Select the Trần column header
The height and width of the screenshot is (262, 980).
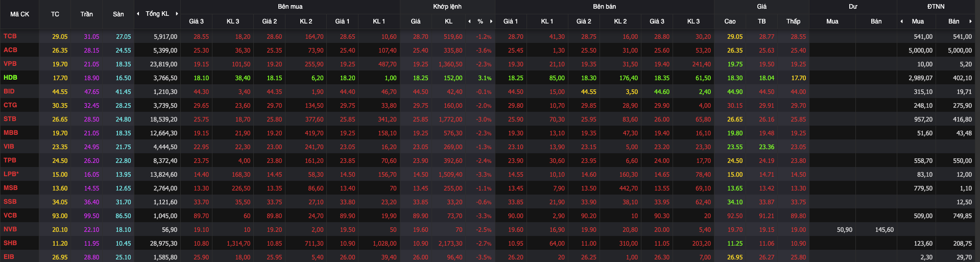(x=87, y=14)
